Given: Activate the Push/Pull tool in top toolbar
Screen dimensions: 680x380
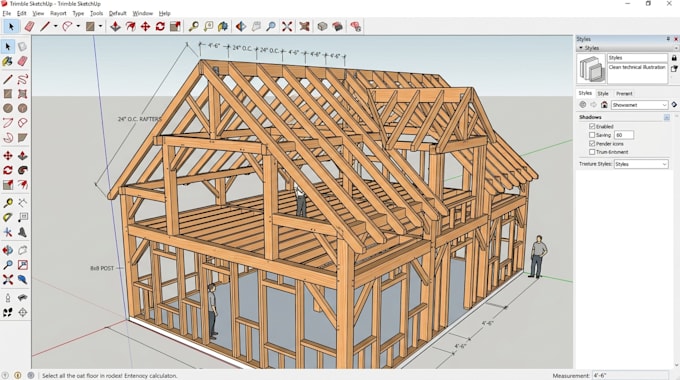Looking at the screenshot, I should pos(115,26).
